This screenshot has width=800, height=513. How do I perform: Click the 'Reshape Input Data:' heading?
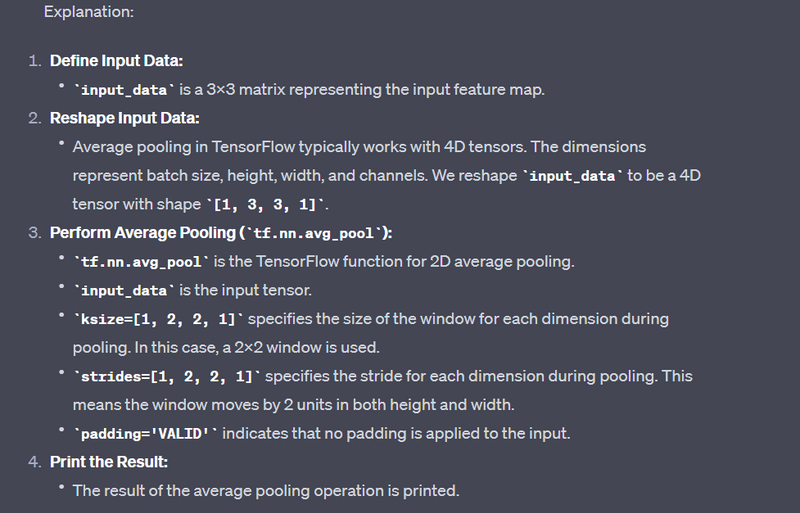(x=124, y=118)
